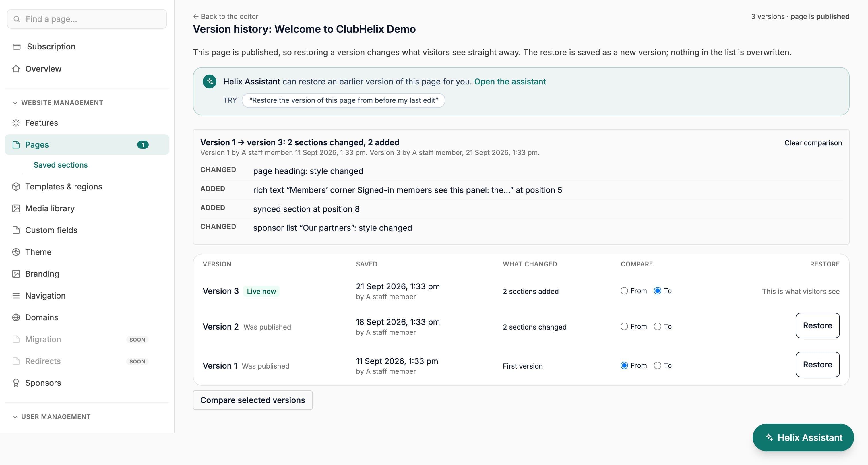Select To radio for Version 1

click(x=657, y=365)
